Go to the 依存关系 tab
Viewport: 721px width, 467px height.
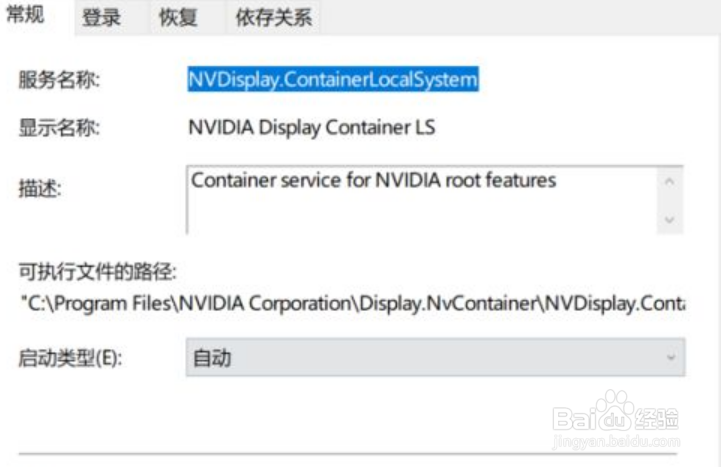[x=273, y=18]
